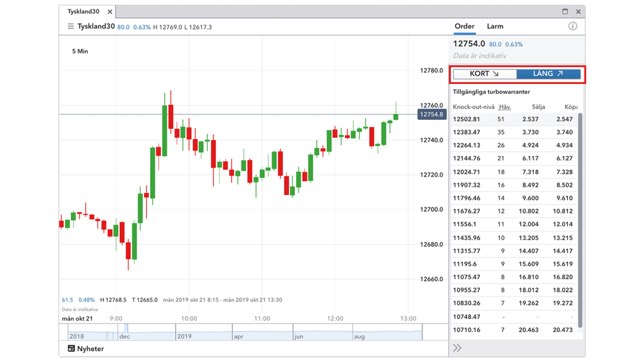
Task: Switch to the Order tab
Action: (x=464, y=26)
